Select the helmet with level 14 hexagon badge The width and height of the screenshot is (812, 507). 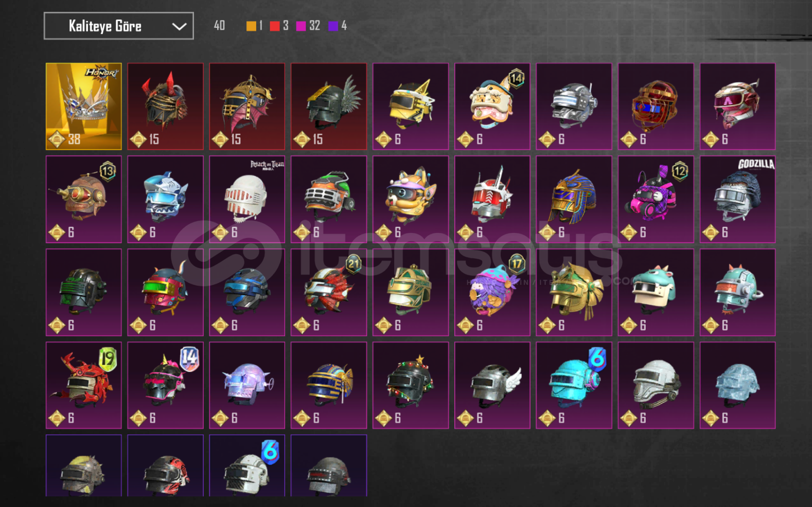tap(492, 106)
